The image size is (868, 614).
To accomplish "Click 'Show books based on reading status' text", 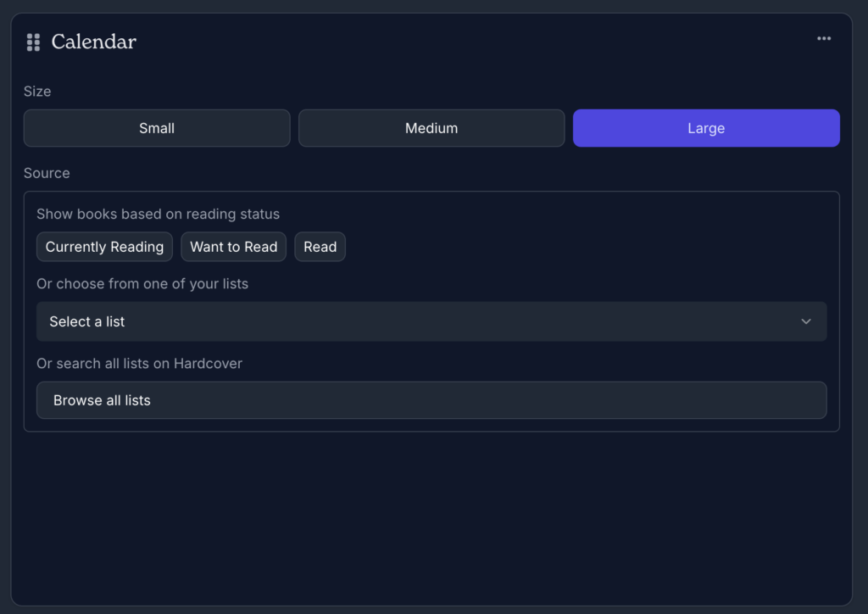I will tap(158, 214).
